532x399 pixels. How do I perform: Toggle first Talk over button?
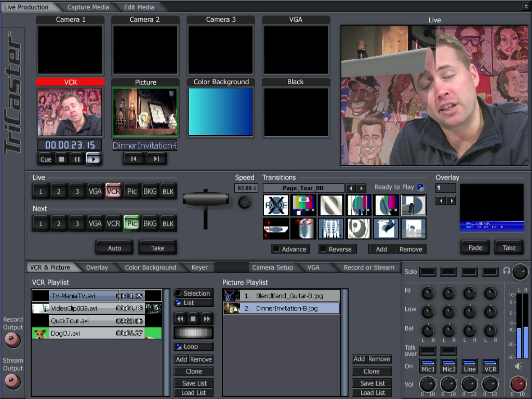428,350
